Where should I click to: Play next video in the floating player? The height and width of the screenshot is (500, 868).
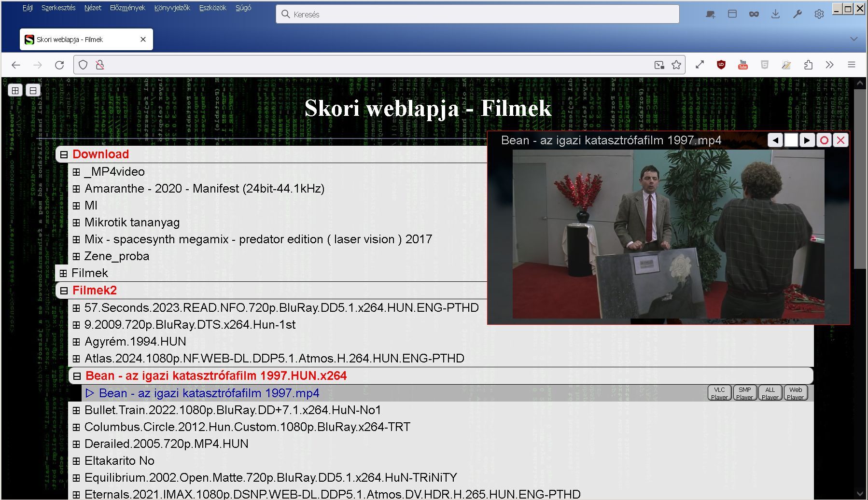pos(807,140)
